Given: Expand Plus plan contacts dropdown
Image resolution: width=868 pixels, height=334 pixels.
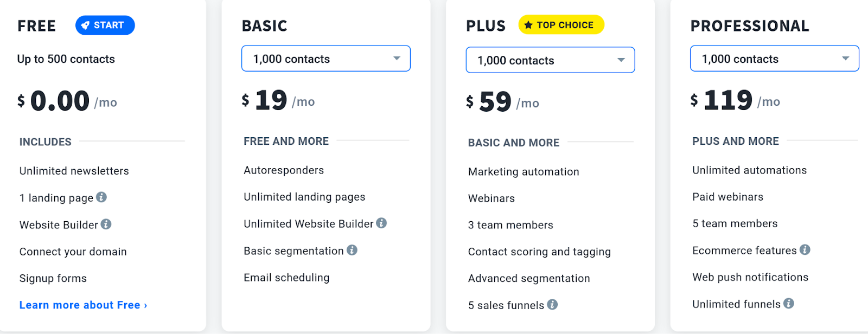Looking at the screenshot, I should (x=550, y=60).
